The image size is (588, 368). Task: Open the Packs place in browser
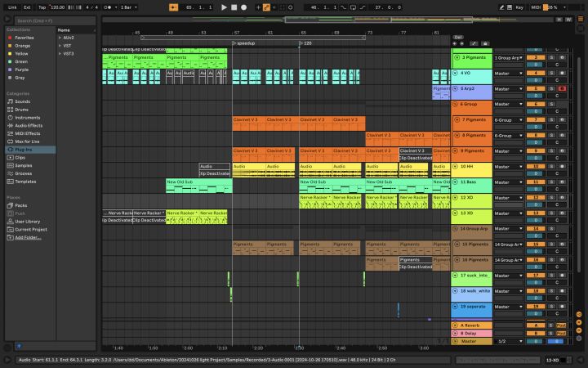20,205
